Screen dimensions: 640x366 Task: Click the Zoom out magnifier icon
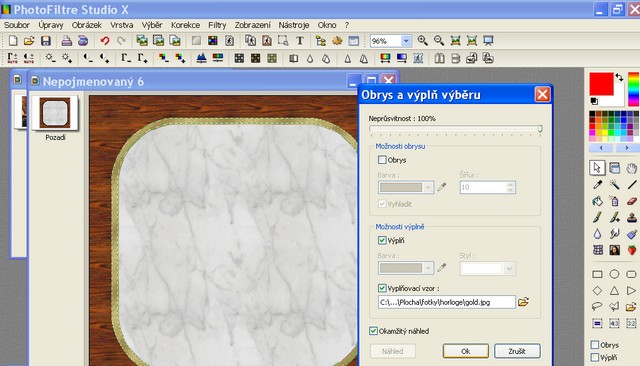click(439, 40)
